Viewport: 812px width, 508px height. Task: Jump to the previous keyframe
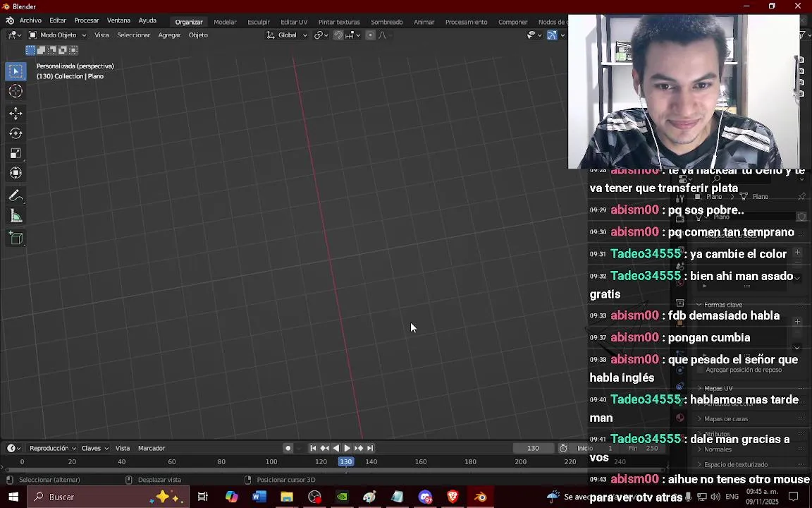[x=325, y=449]
